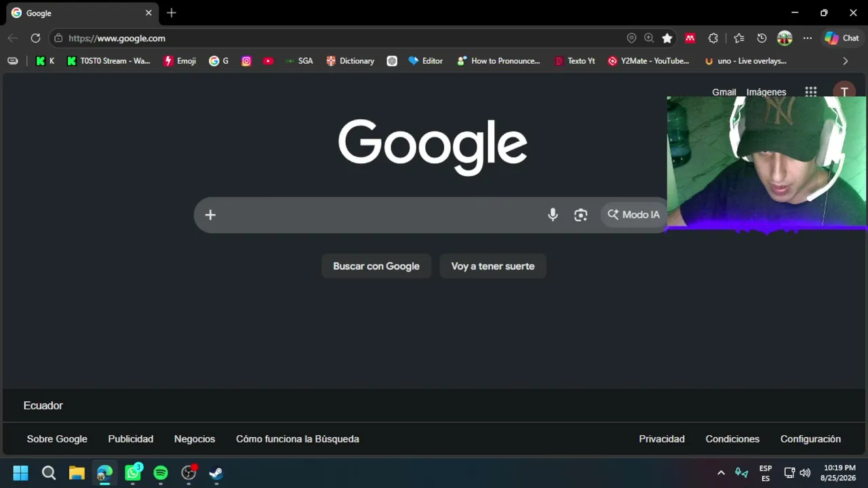Viewport: 868px width, 488px height.
Task: Show hidden system tray icons
Action: pyautogui.click(x=721, y=473)
